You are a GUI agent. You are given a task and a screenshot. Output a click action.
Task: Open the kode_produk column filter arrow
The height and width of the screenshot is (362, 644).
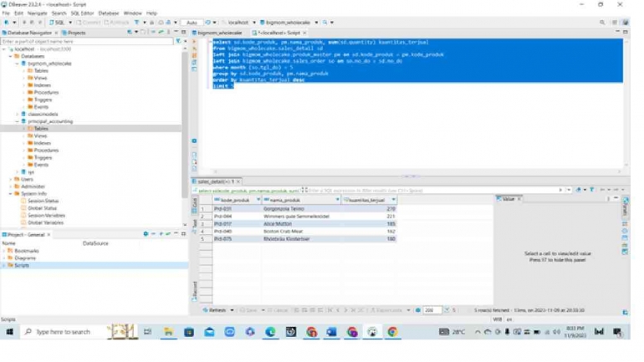pos(258,200)
